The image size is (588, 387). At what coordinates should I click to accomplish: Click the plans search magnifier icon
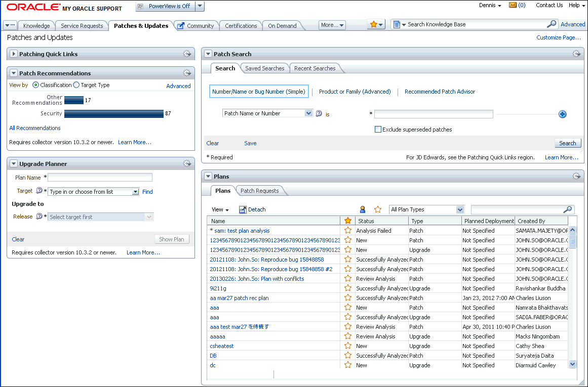coord(568,209)
